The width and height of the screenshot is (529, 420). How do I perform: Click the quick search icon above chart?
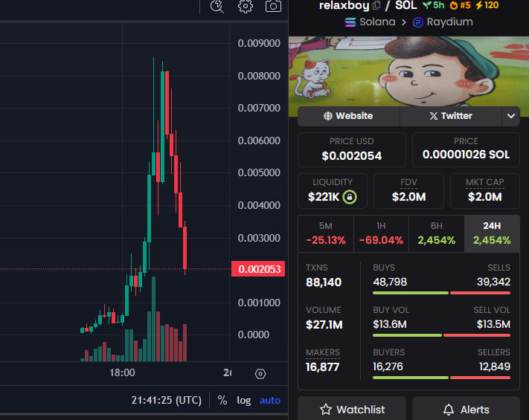click(x=217, y=7)
